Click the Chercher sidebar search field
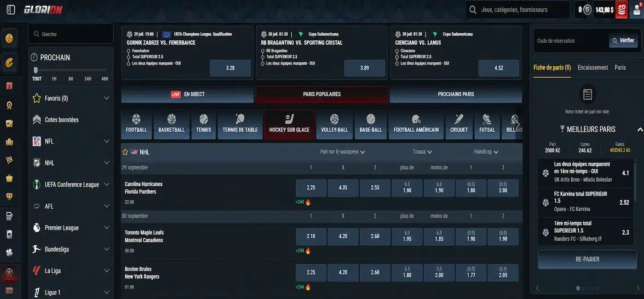Screen dimensions: 644x299 (x=71, y=34)
